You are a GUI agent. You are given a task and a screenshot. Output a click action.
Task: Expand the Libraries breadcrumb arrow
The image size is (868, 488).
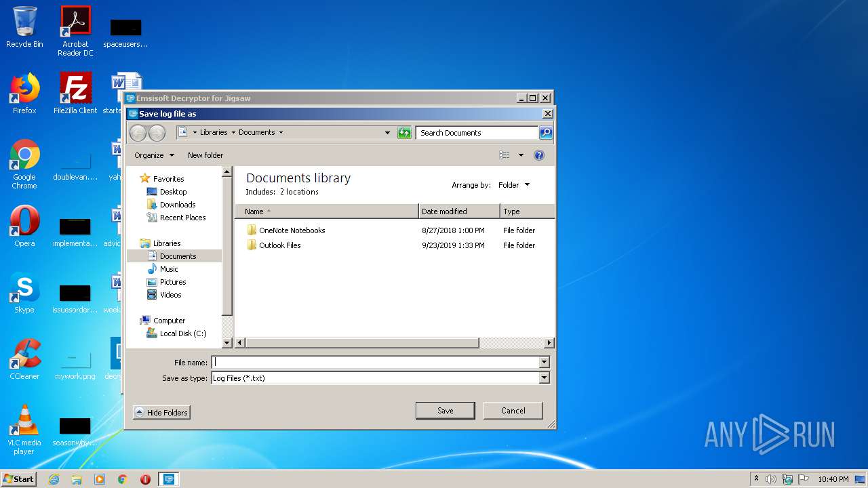[233, 133]
